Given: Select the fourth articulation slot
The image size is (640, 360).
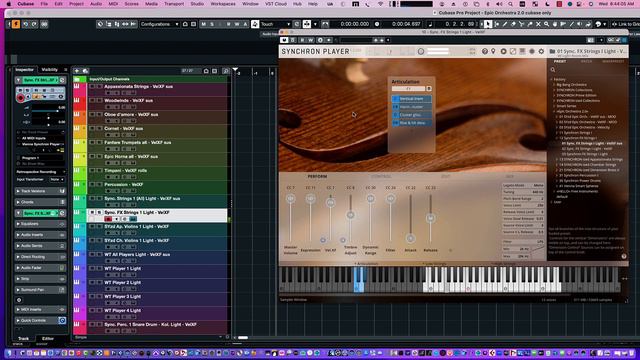Looking at the screenshot, I should (411, 123).
